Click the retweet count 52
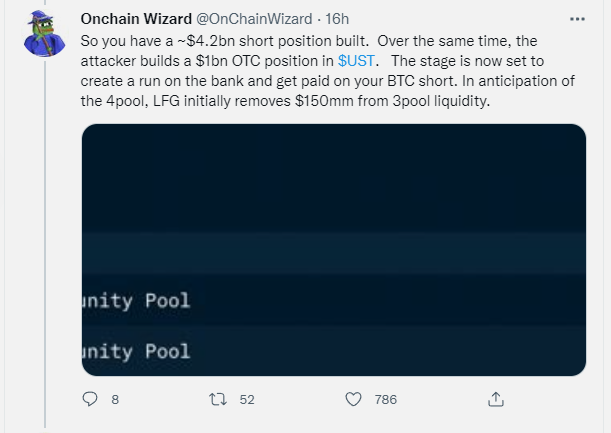611x433 pixels. coord(247,399)
